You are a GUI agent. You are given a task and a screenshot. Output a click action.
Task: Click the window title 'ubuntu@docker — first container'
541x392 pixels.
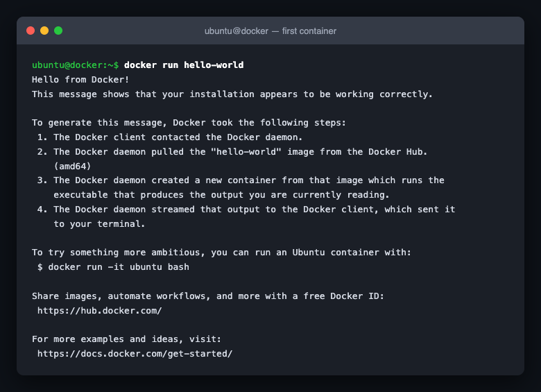[270, 31]
